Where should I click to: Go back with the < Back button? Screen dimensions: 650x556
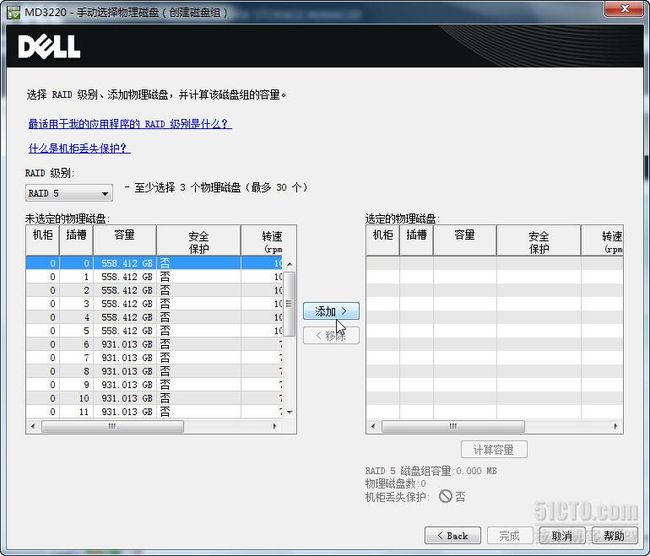pyautogui.click(x=452, y=536)
